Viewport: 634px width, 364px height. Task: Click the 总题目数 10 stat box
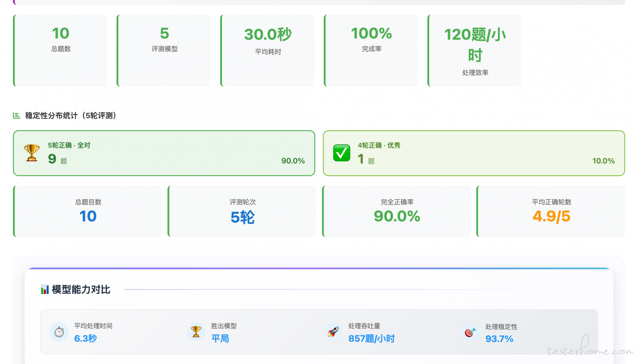(x=88, y=211)
